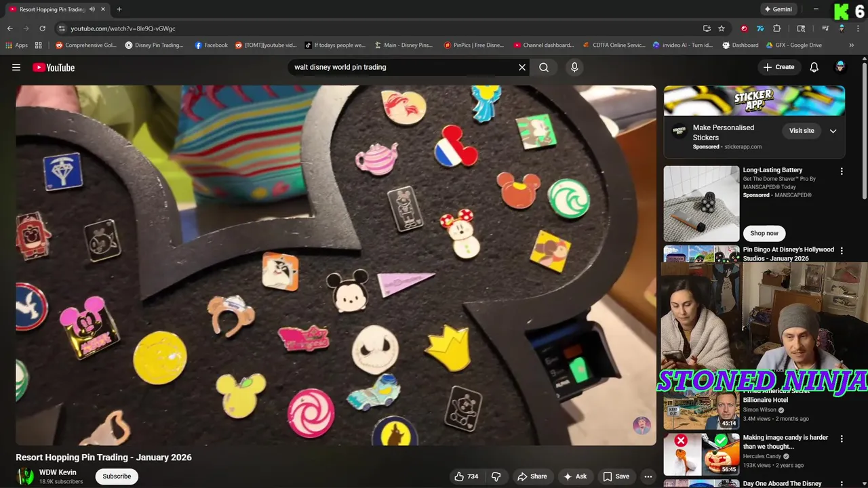
Task: Open more actions menu under the video
Action: [x=648, y=476]
